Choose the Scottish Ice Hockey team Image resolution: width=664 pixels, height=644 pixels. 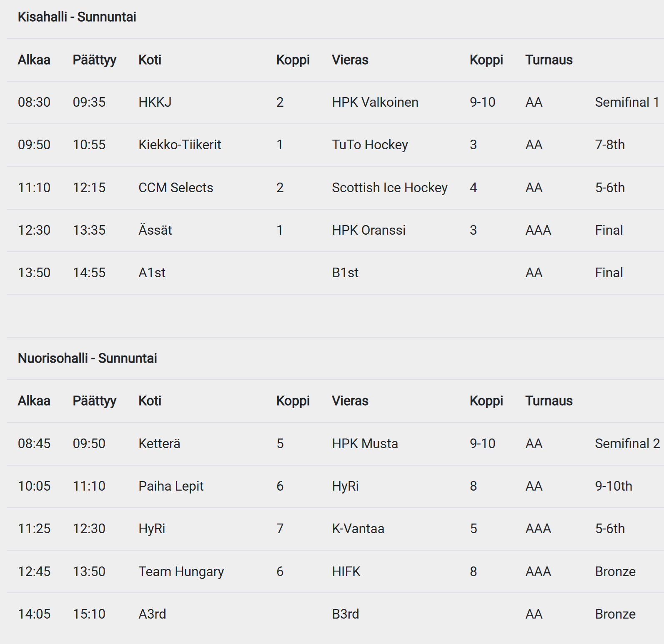click(389, 188)
